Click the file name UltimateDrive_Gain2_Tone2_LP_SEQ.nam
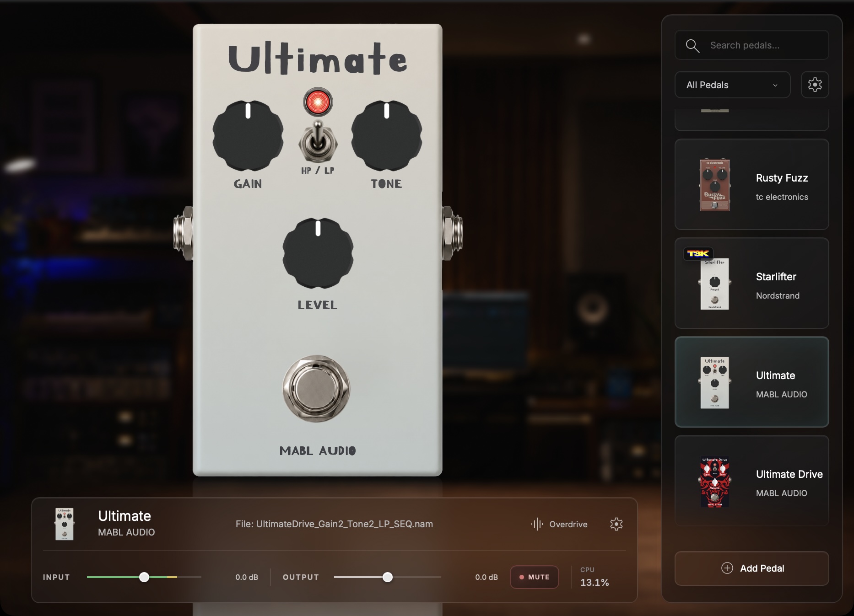 point(345,524)
